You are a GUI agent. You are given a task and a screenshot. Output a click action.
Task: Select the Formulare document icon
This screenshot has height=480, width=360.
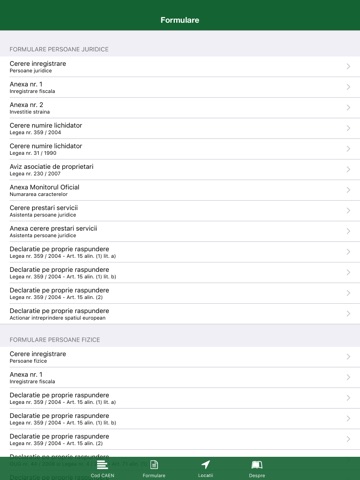[x=154, y=465]
